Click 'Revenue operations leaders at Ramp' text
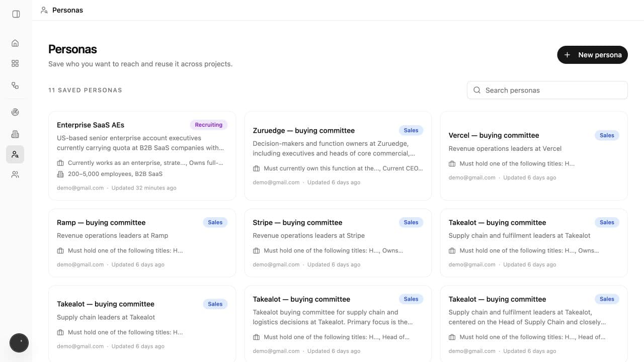This screenshot has height=362, width=644. [113, 235]
